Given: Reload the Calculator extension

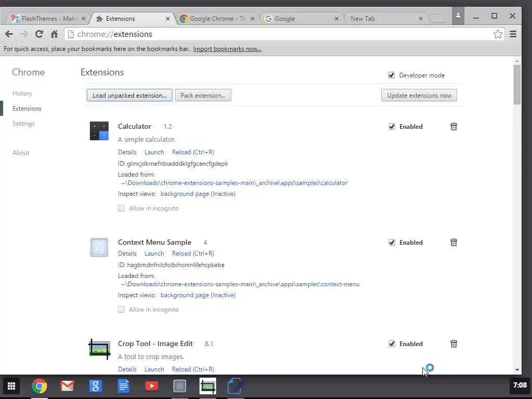Looking at the screenshot, I should point(193,152).
